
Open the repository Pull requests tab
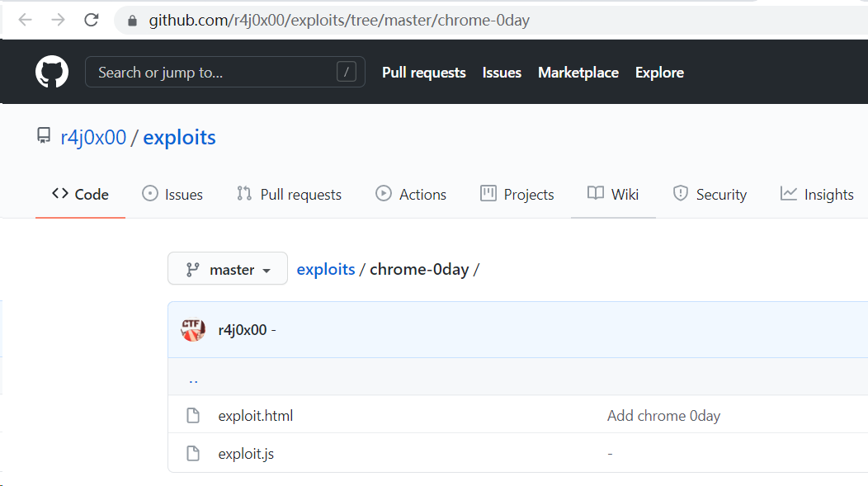[x=289, y=194]
